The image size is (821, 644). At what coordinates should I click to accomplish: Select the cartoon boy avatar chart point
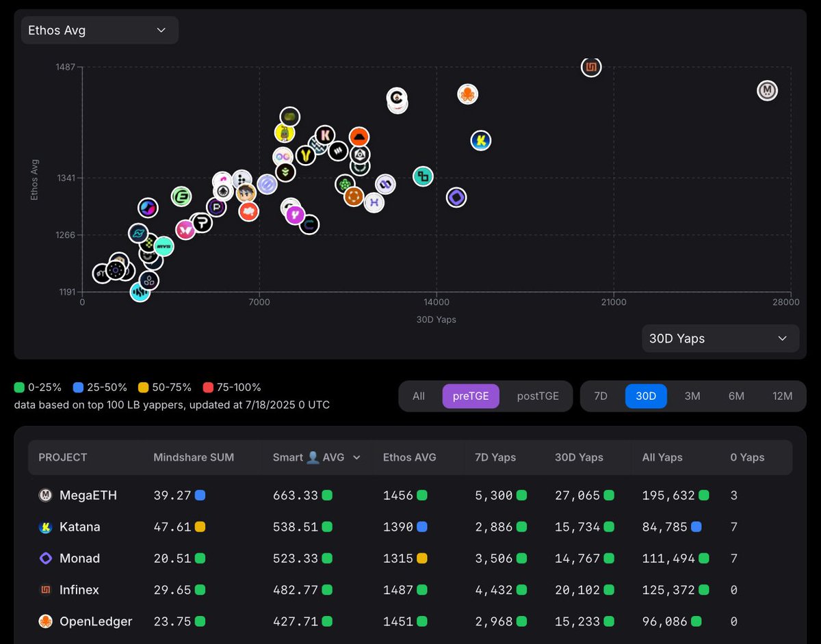click(x=246, y=193)
